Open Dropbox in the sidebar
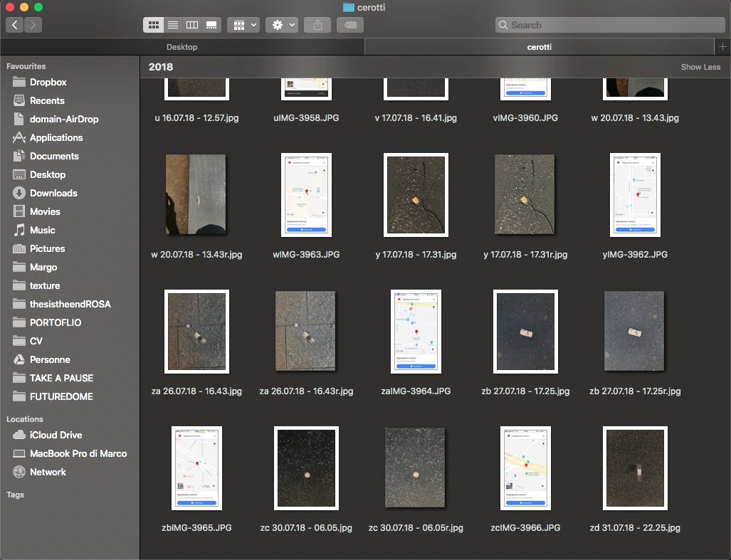 [48, 82]
